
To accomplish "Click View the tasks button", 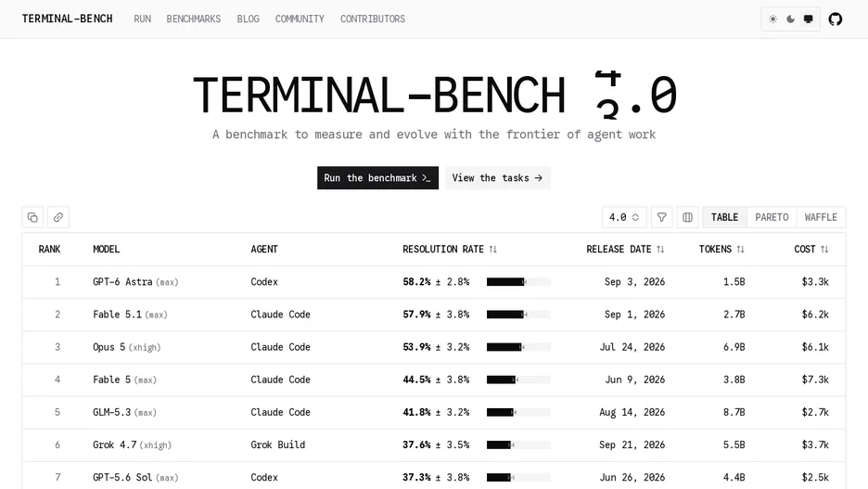I will coord(498,178).
